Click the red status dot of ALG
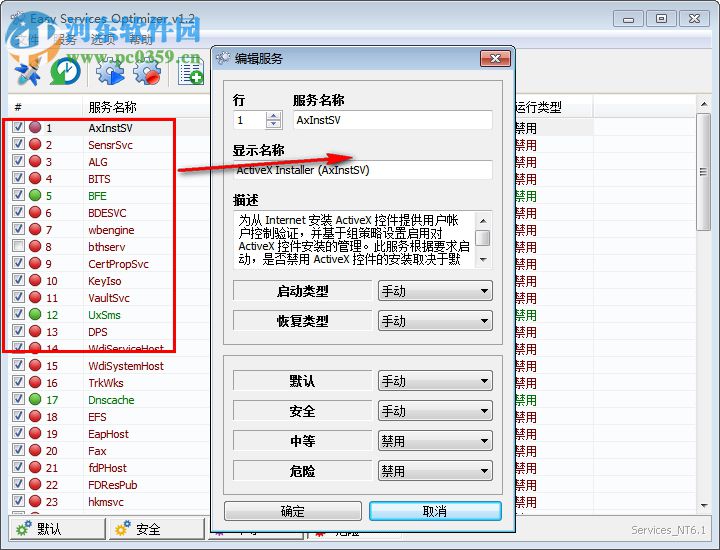The width and height of the screenshot is (720, 550). pyautogui.click(x=35, y=161)
